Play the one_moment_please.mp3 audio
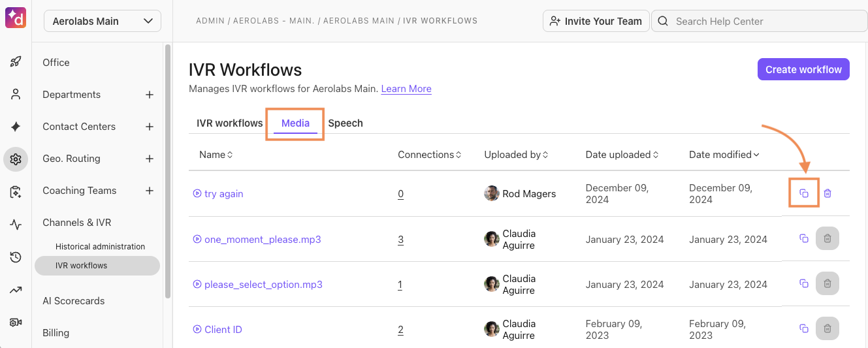This screenshot has width=868, height=348. pyautogui.click(x=197, y=239)
